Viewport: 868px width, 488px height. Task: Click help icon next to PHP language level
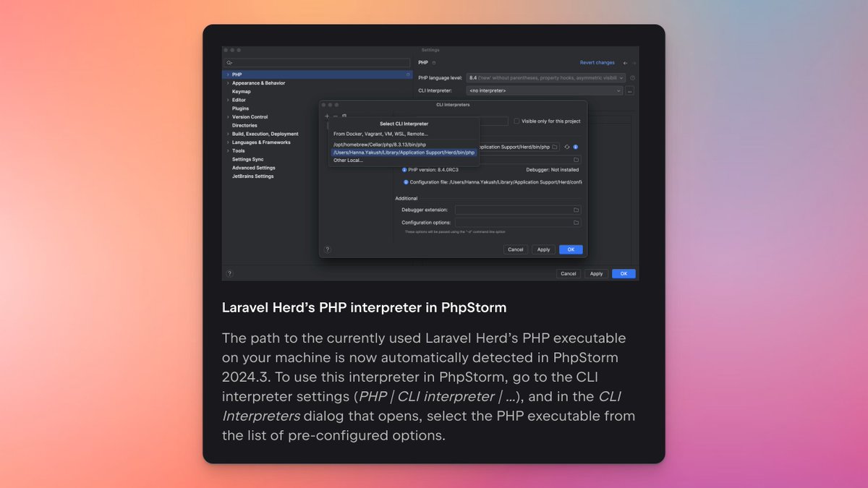pyautogui.click(x=632, y=77)
